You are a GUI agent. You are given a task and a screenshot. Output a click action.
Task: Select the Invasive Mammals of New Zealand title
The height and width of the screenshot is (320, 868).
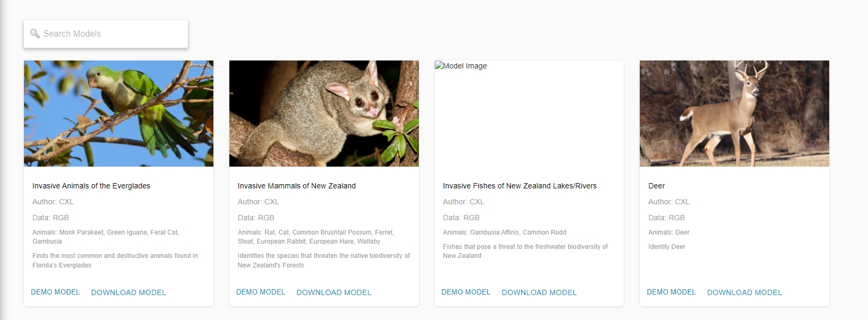(x=297, y=186)
